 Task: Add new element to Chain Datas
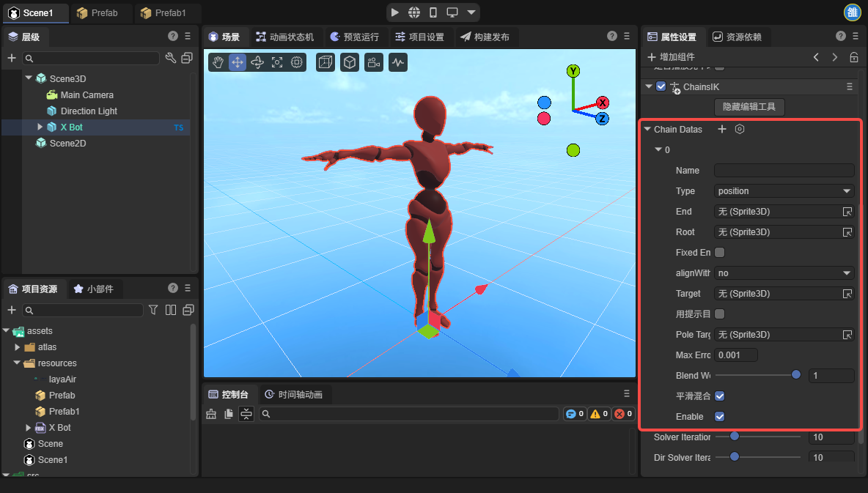click(x=721, y=129)
